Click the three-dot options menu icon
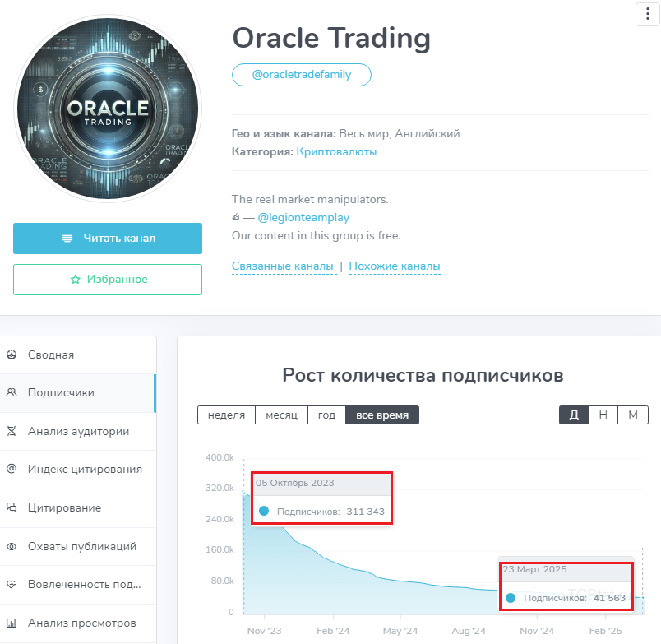The width and height of the screenshot is (661, 644). tap(646, 15)
